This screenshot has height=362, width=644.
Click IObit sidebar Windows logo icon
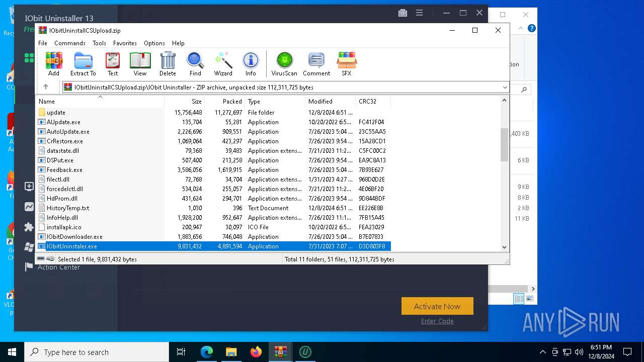[x=29, y=247]
